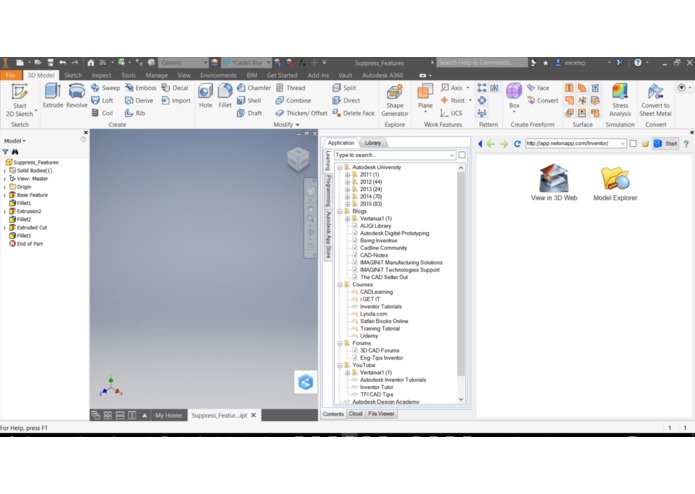Open 3D CAD Forums link
695x494 pixels.
379,350
